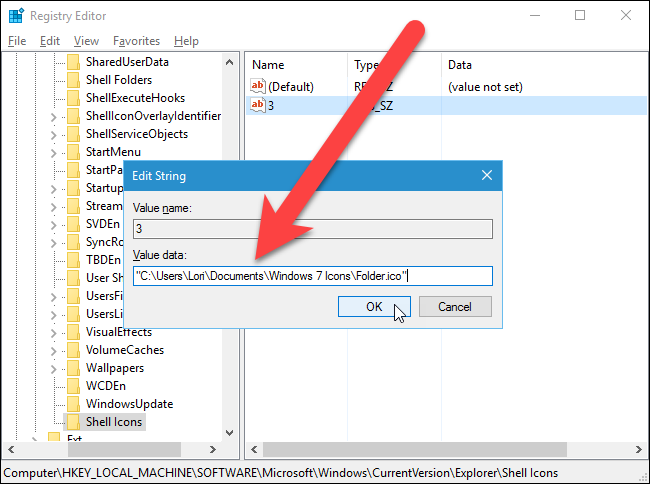Select the StartMenu folder icon
Image resolution: width=650 pixels, height=484 pixels.
click(x=73, y=152)
